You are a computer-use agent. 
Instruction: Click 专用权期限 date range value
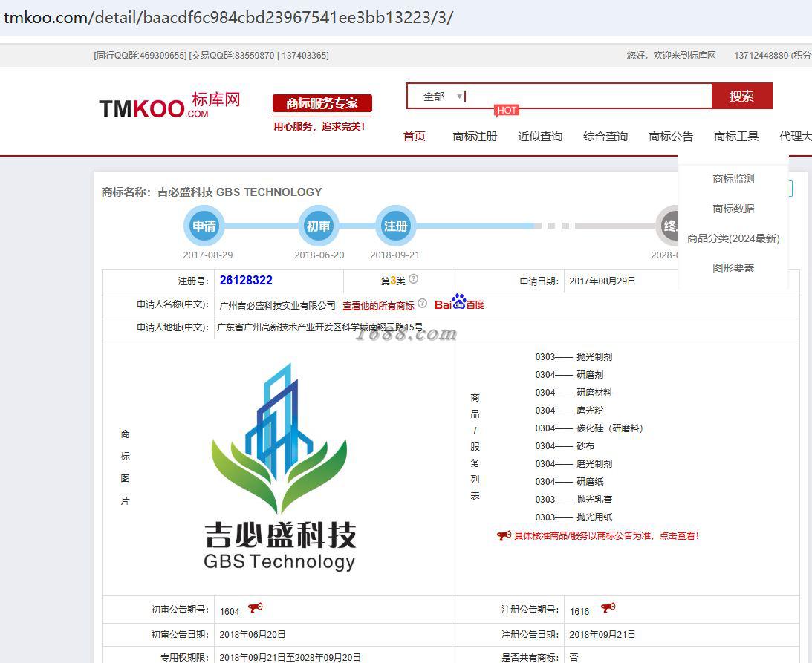click(290, 657)
